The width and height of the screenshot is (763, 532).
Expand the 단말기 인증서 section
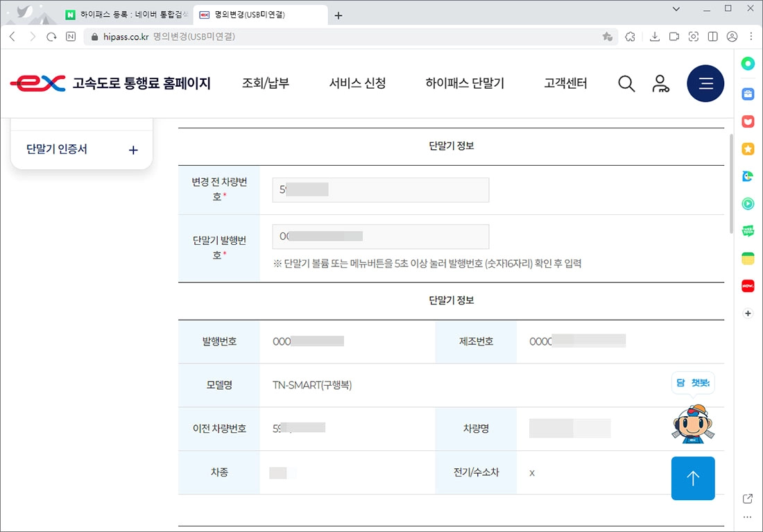click(x=132, y=149)
